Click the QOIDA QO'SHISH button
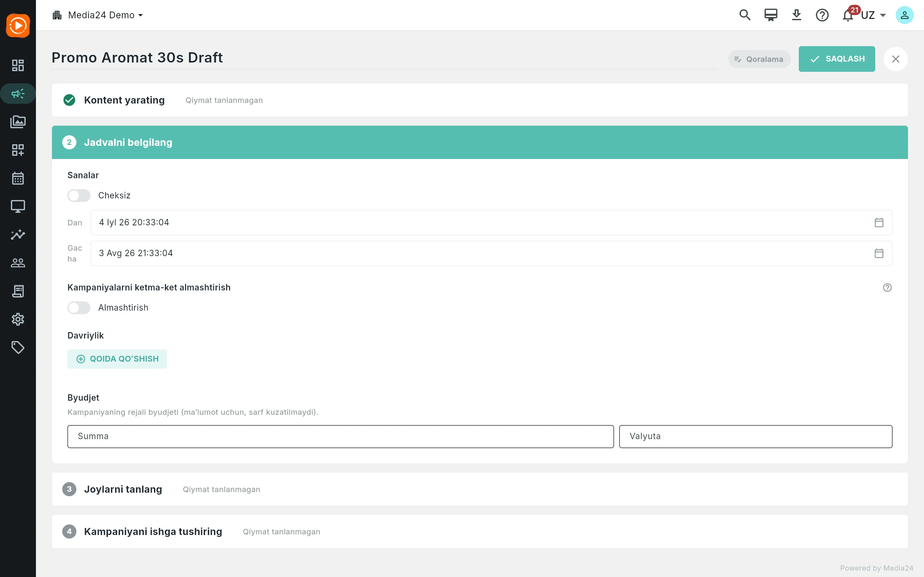This screenshot has width=924, height=577. click(x=117, y=359)
